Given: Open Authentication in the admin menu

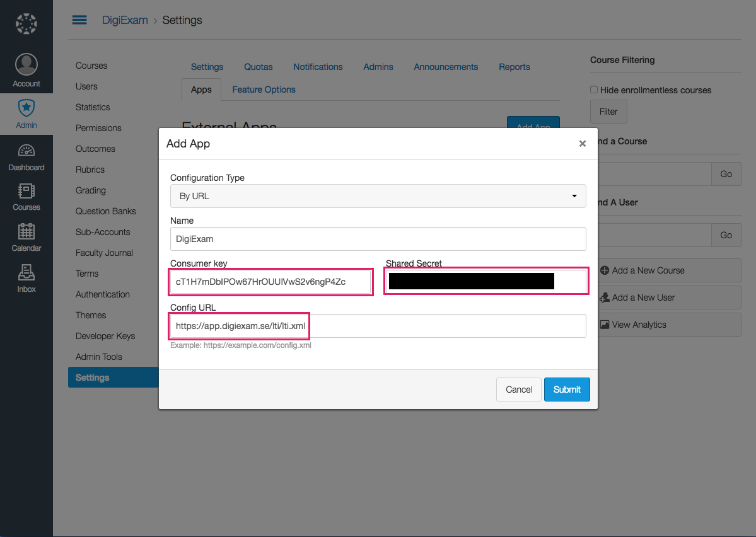Looking at the screenshot, I should tap(103, 294).
